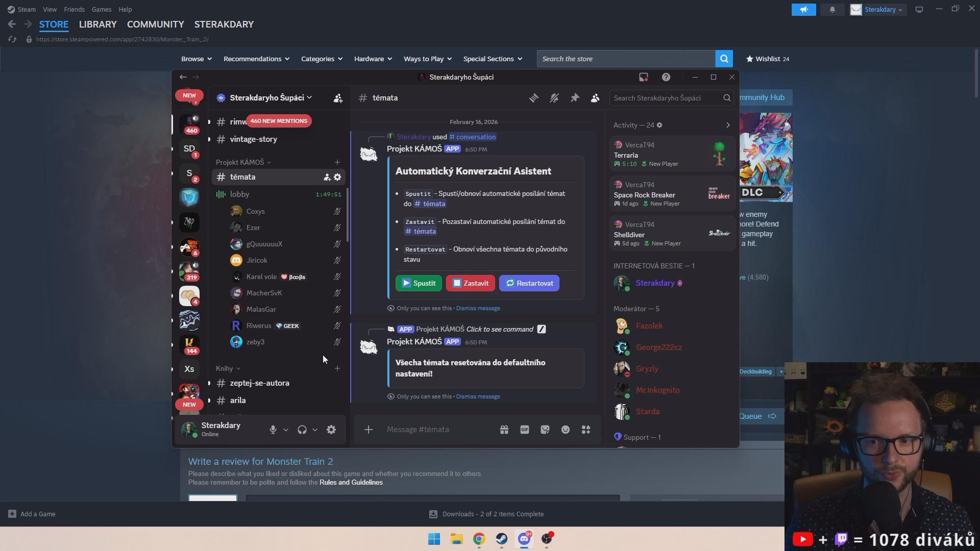The image size is (980, 551).
Task: Open the emoji picker in message bar
Action: 565,430
